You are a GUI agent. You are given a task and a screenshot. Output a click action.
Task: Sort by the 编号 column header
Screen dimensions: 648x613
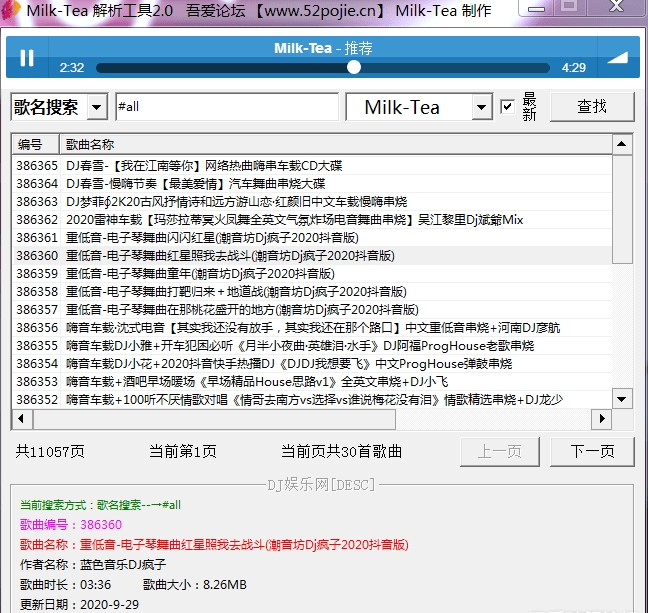tap(32, 144)
